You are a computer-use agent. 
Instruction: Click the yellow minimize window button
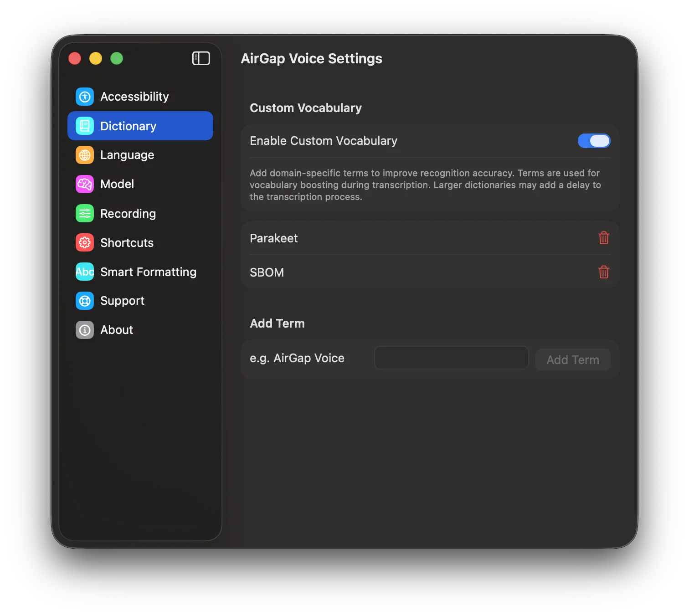point(96,58)
